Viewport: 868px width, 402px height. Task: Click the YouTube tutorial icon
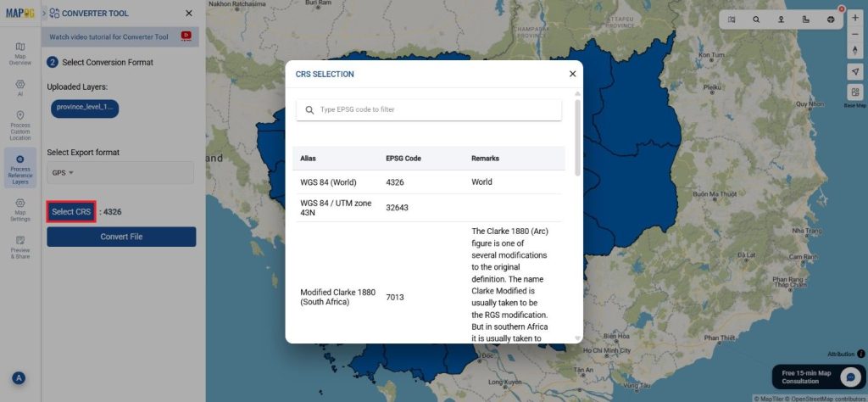tap(186, 36)
